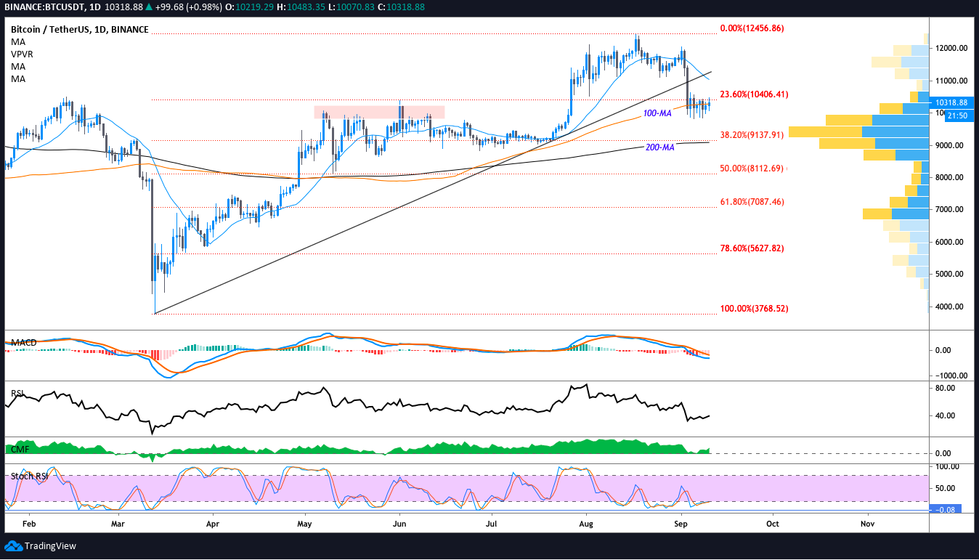Click the Feb label on the time axis

click(x=28, y=523)
